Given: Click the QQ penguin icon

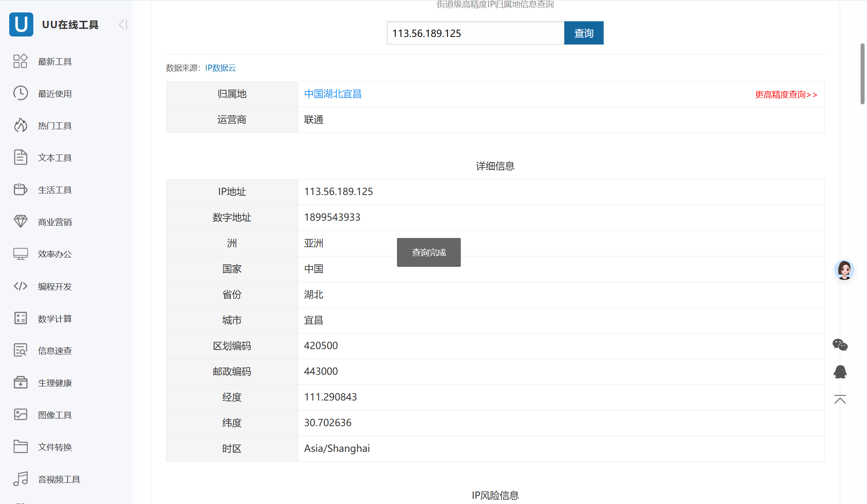Looking at the screenshot, I should pyautogui.click(x=840, y=372).
